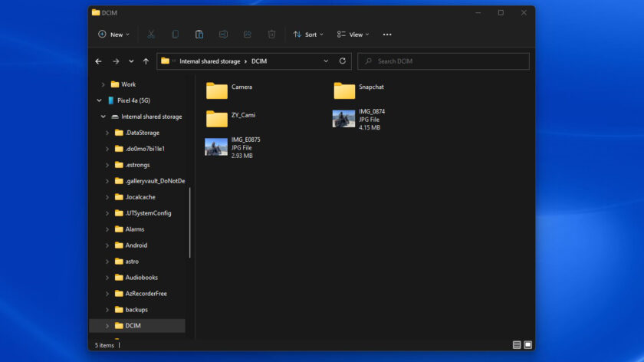
Task: Select the Audiobooks folder in sidebar
Action: pyautogui.click(x=141, y=278)
